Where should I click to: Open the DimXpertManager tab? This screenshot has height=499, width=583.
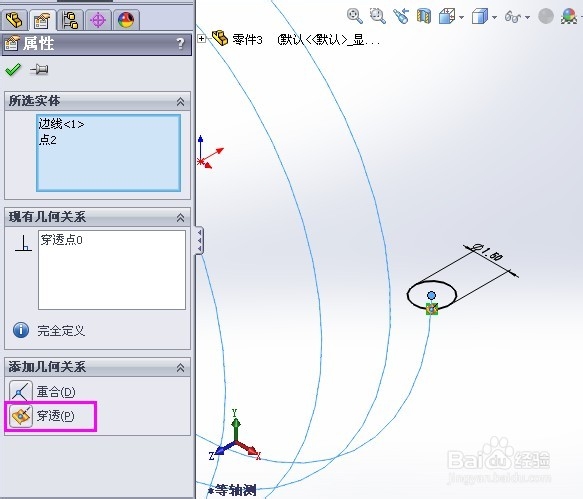click(x=98, y=20)
